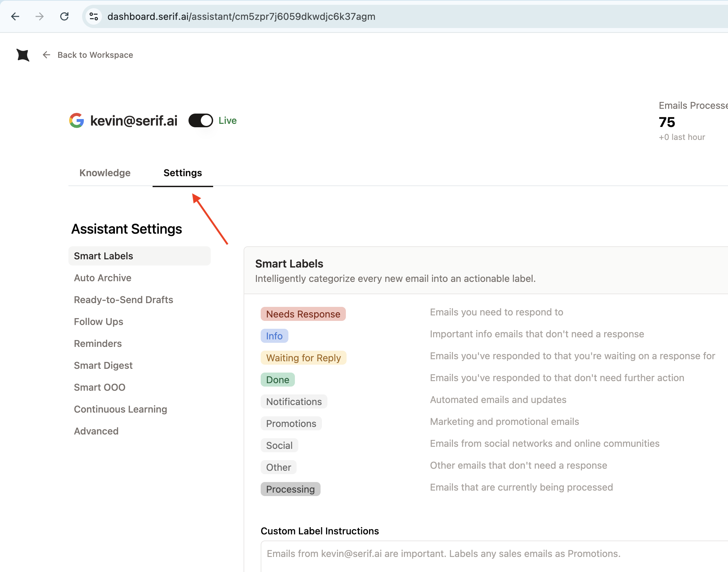Click the Custom Label Instructions heading

point(320,531)
